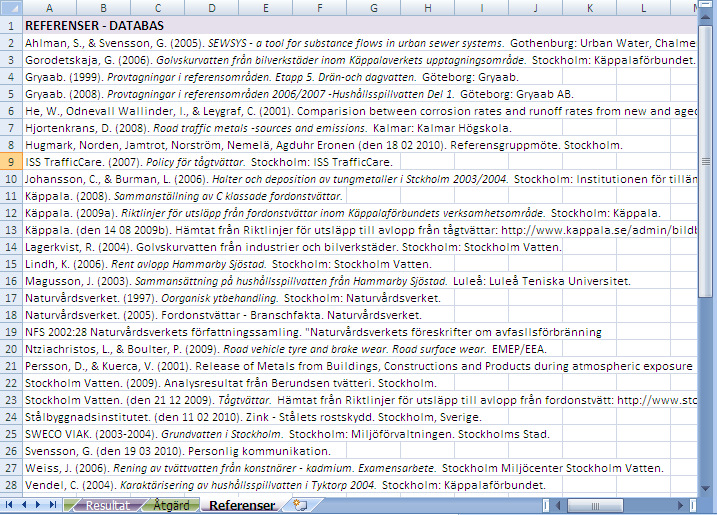
Task: Jump to the first sheet tab using the arrow
Action: (x=9, y=505)
